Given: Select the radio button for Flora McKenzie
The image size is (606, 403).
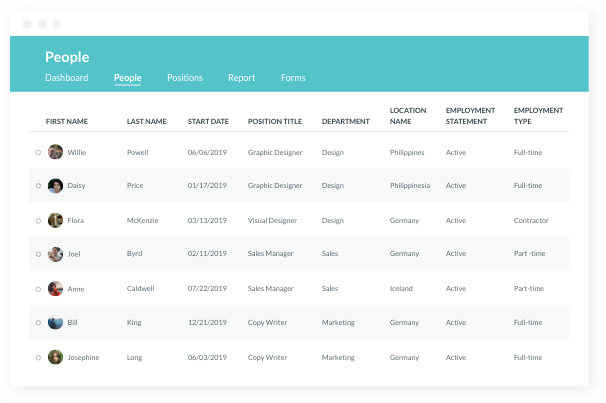Looking at the screenshot, I should click(x=38, y=221).
